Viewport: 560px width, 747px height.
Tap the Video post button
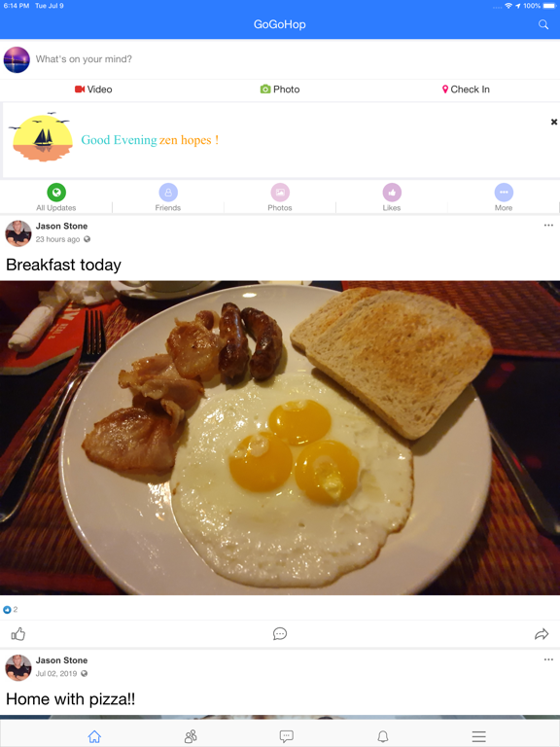pyautogui.click(x=93, y=89)
